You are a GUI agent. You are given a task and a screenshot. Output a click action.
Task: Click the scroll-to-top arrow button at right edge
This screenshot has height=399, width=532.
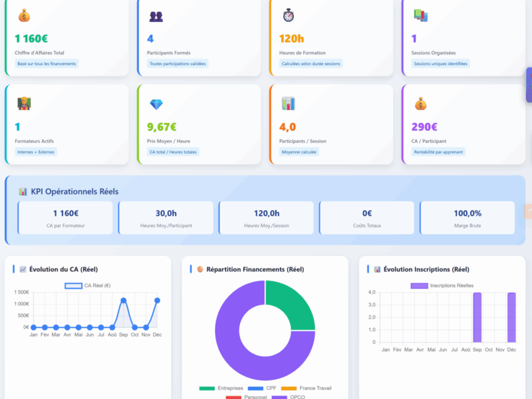(x=529, y=211)
